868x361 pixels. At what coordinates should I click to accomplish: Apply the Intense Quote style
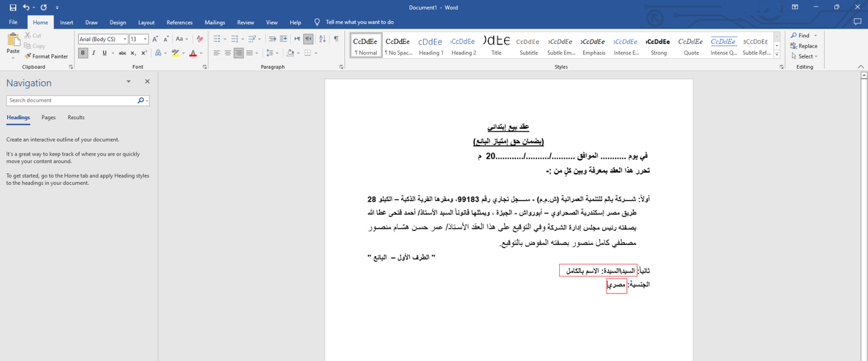coord(723,46)
